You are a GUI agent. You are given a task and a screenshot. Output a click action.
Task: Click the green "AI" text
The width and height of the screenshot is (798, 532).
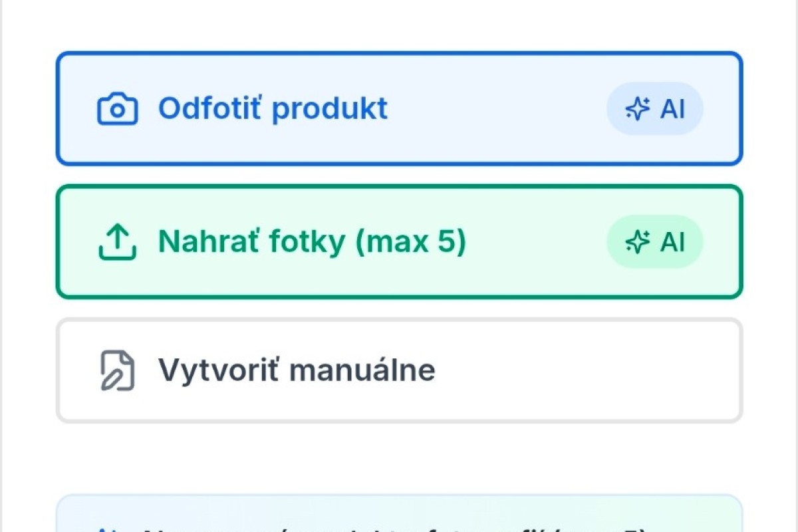pos(672,242)
